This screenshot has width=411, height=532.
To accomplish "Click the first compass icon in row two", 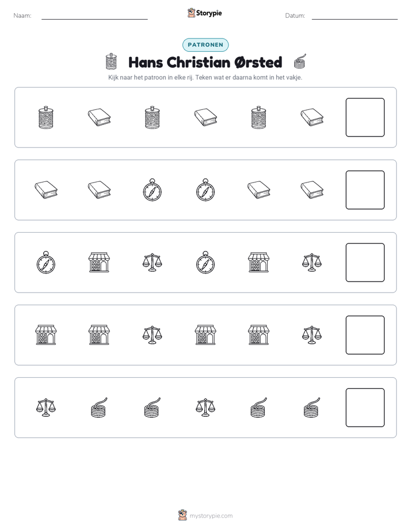I will coord(153,190).
